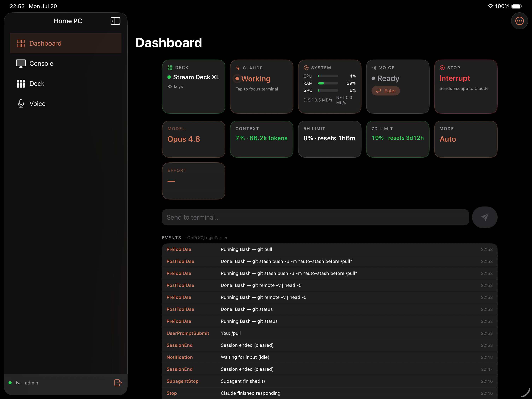Select 'Done: Bash — git status' event
Image resolution: width=532 pixels, height=399 pixels.
point(329,309)
